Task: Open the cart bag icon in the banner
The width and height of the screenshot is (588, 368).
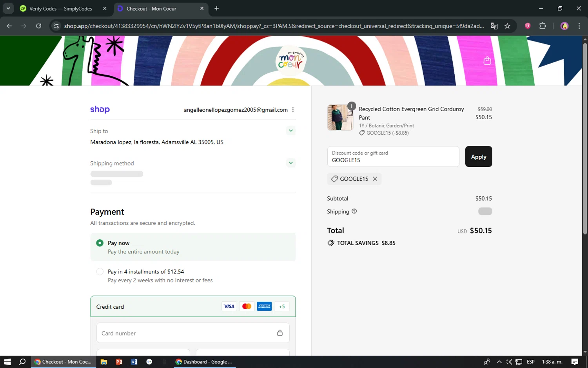Action: point(487,60)
